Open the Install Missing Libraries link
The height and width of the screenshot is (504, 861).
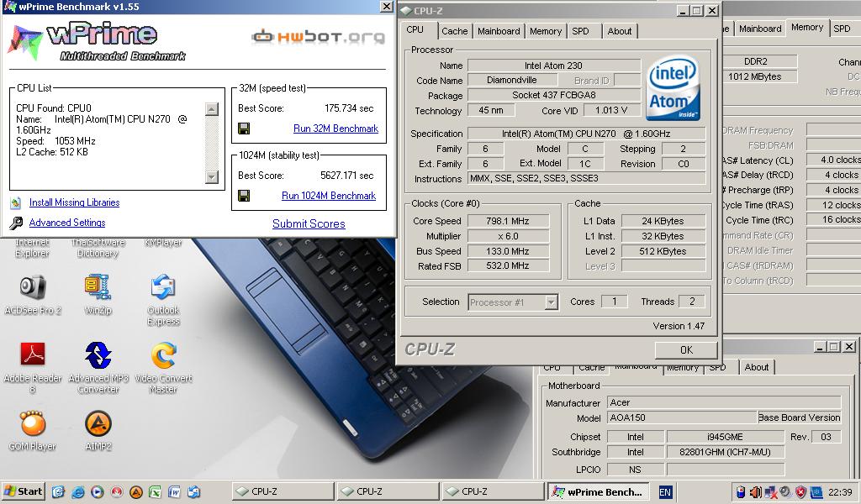pyautogui.click(x=74, y=202)
